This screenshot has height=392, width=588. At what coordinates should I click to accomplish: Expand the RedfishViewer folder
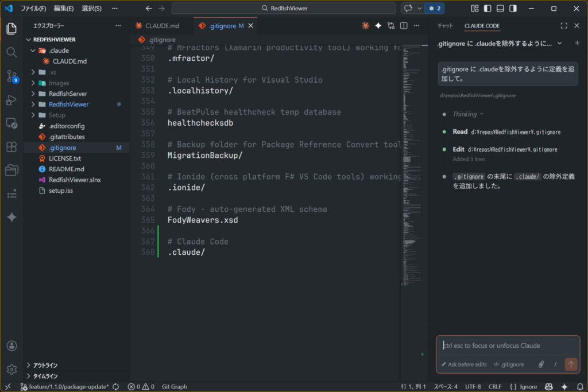tap(33, 104)
